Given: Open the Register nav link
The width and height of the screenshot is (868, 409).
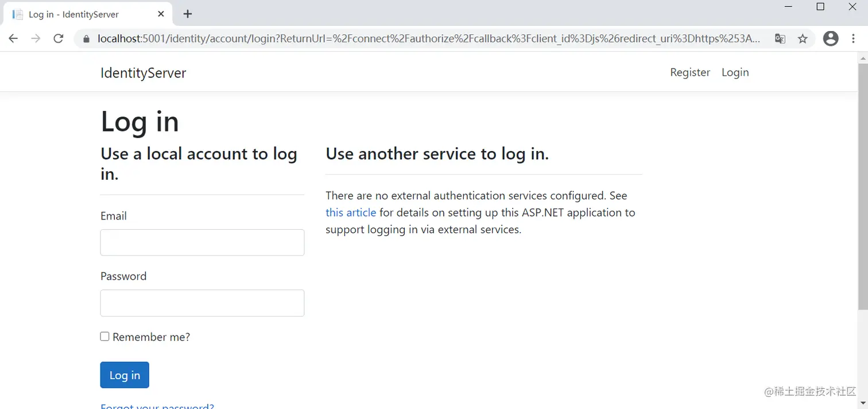Looking at the screenshot, I should (x=690, y=72).
